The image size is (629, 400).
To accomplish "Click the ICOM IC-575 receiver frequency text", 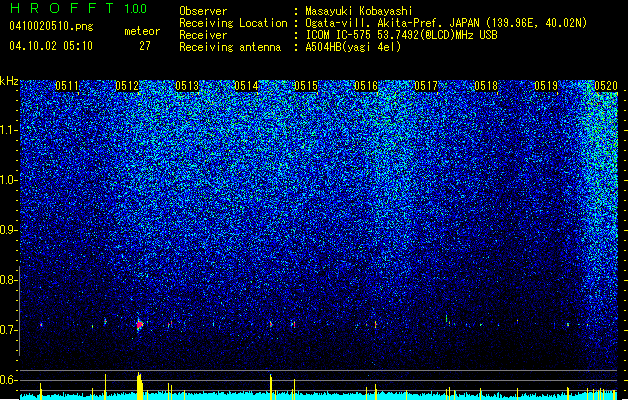I will tap(401, 35).
